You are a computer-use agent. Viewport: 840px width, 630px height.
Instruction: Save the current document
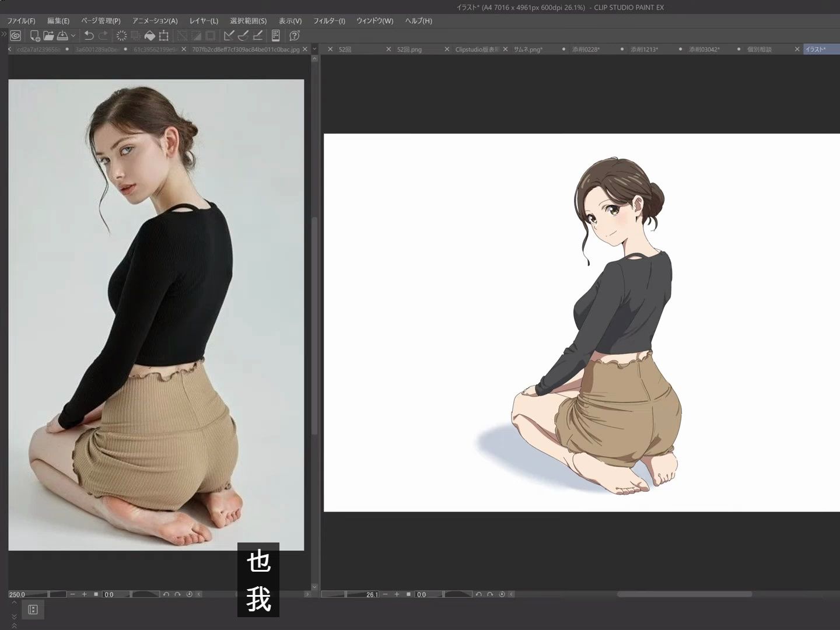coord(62,36)
